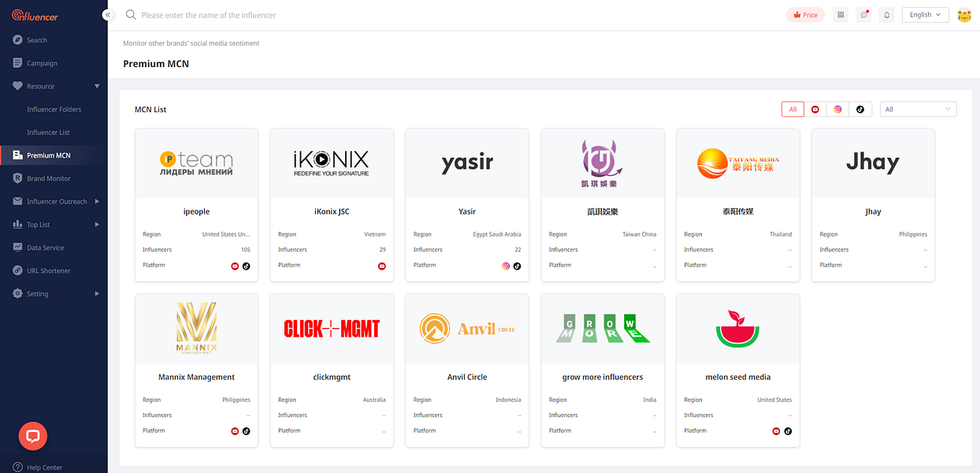
Task: Filter MCN list by YouTube icon
Action: (815, 110)
